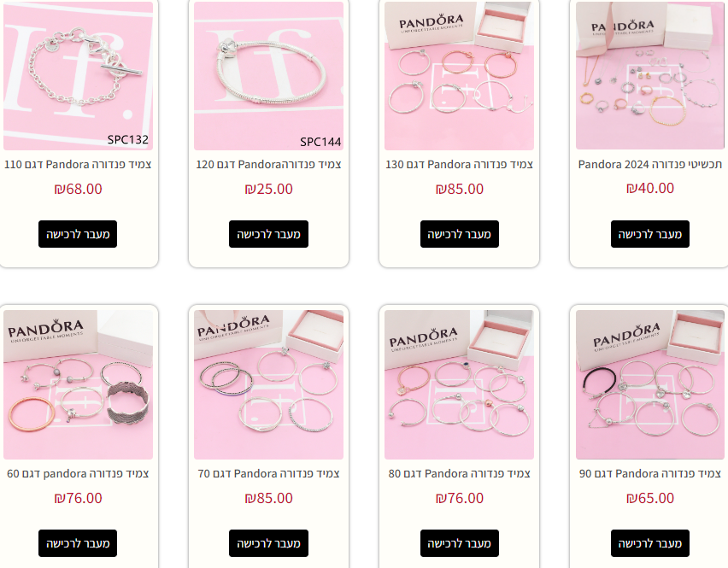728x568 pixels.
Task: Click the purchase button under ₪40.00 item
Action: [650, 234]
